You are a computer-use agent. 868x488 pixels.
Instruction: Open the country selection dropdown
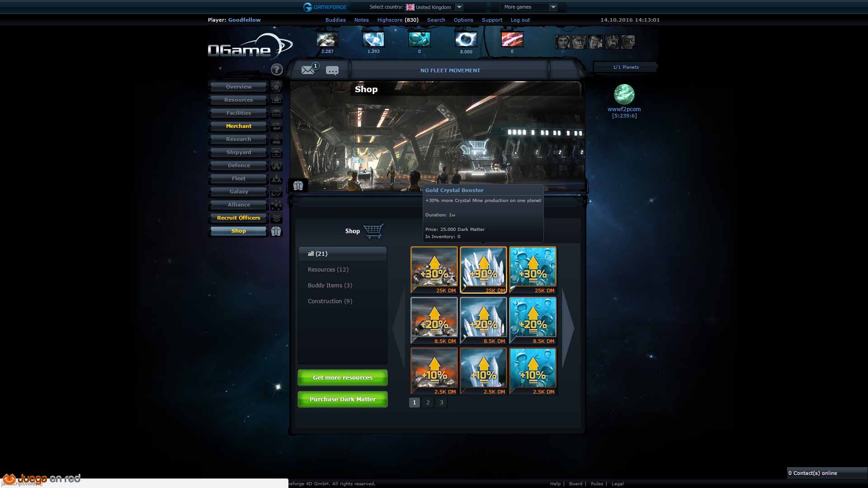(459, 7)
